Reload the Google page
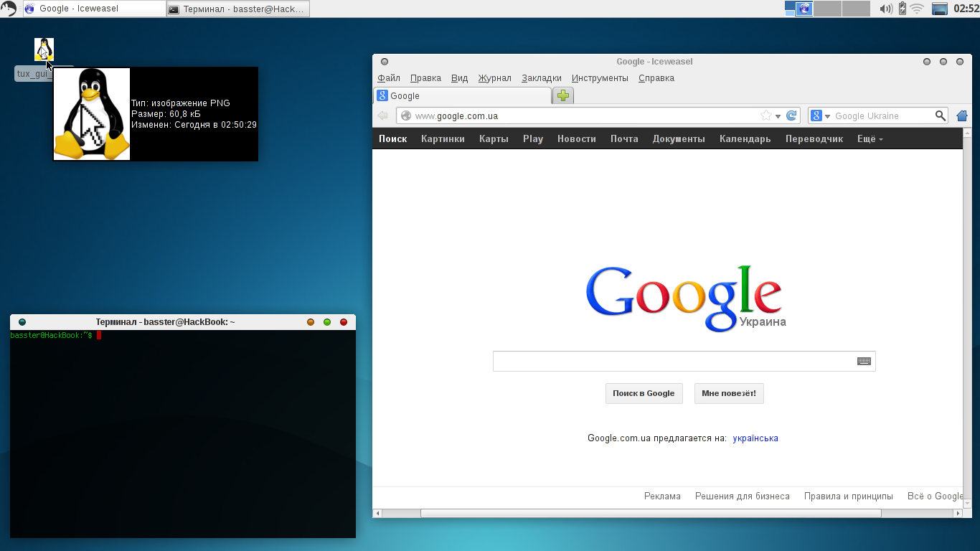Screen dimensions: 980x551 tap(792, 116)
